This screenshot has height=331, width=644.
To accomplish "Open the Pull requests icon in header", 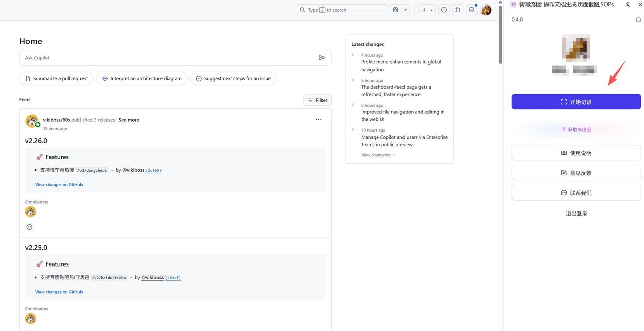I will coord(457,10).
